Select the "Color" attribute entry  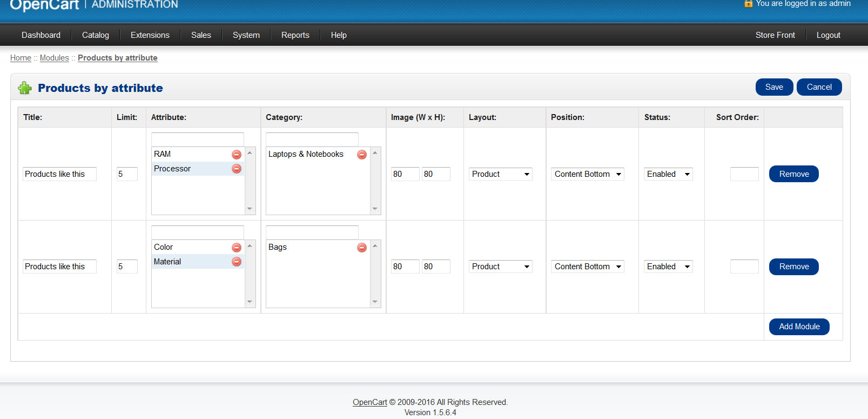tap(198, 247)
